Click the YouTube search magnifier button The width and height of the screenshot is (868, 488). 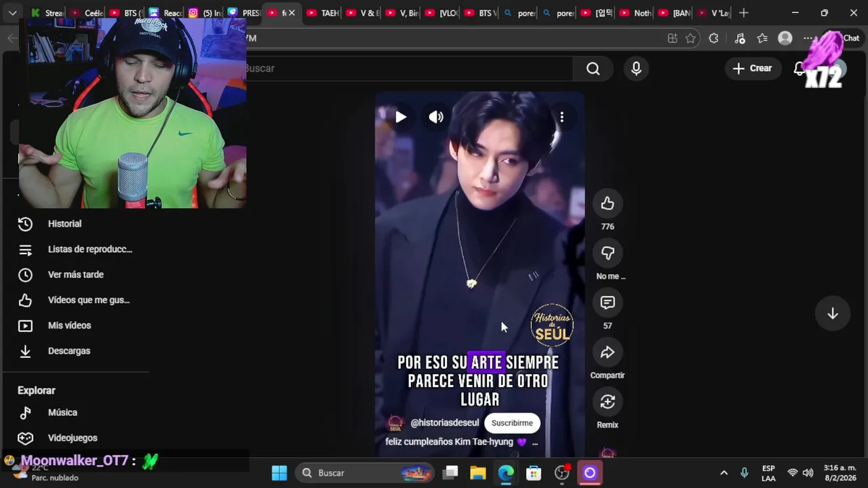pos(593,68)
